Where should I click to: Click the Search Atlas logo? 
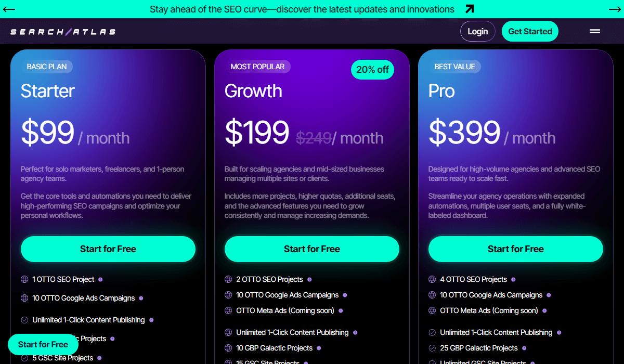(63, 32)
